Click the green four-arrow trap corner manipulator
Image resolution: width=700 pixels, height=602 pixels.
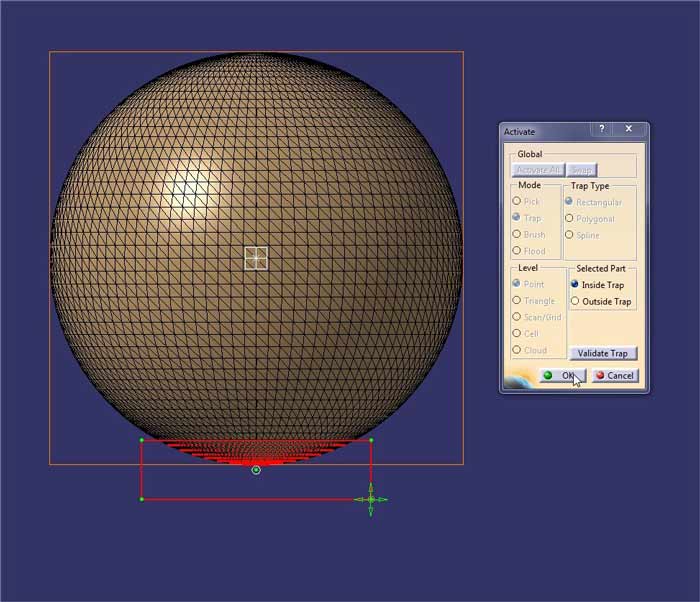(371, 499)
